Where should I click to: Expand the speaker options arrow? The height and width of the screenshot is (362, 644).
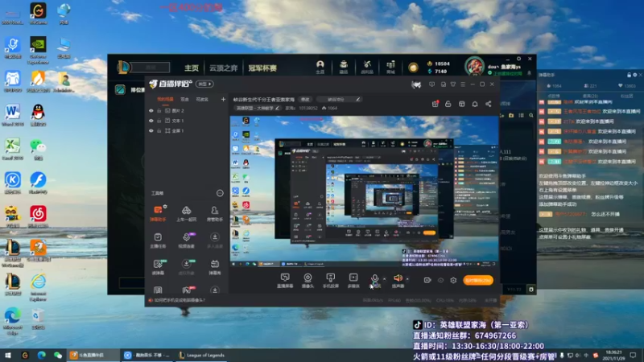407,279
